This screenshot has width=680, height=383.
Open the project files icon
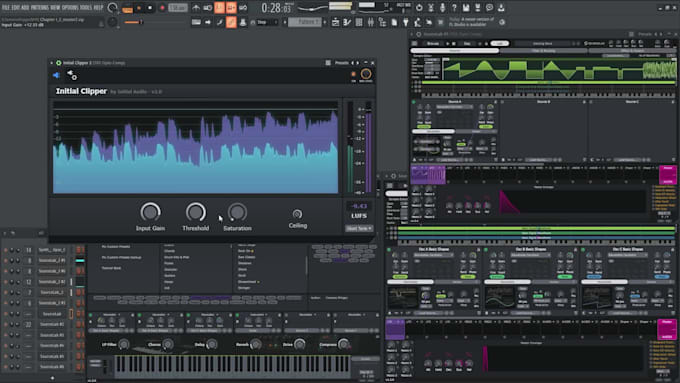point(394,22)
